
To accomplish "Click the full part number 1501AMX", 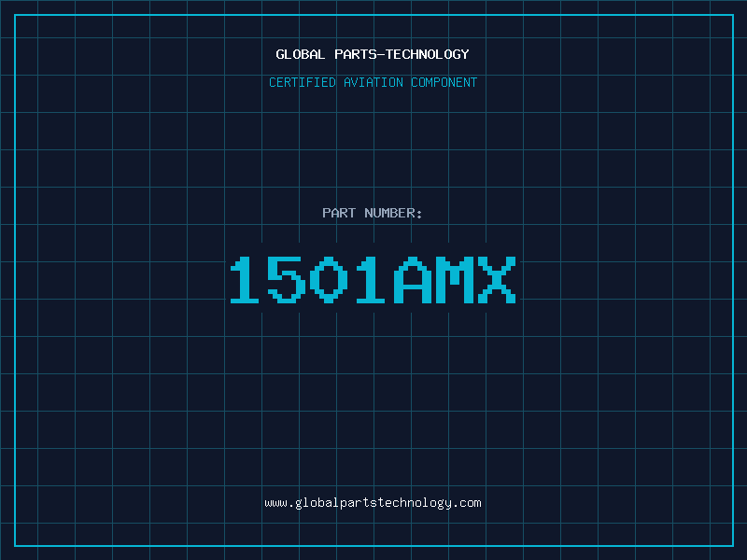I will point(373,280).
